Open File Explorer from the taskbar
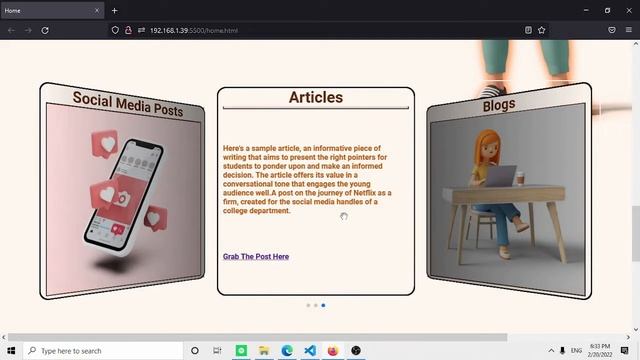The width and height of the screenshot is (640, 360). 264,351
